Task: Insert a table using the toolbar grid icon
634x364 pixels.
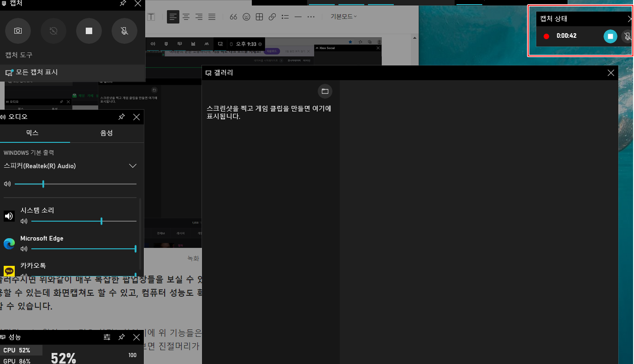Action: 259,17
